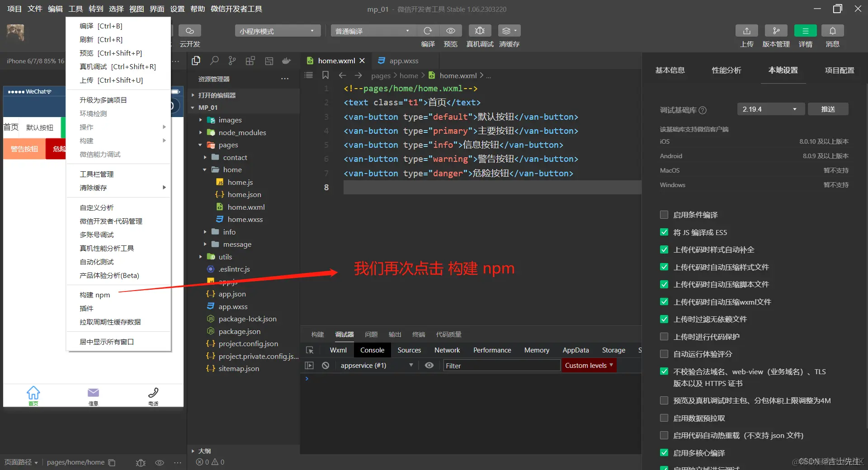The image size is (868, 470).
Task: Click the console Filter input field
Action: (x=501, y=366)
